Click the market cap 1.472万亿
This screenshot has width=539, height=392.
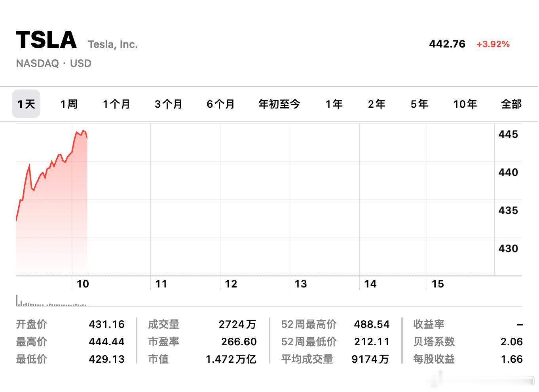(x=231, y=359)
